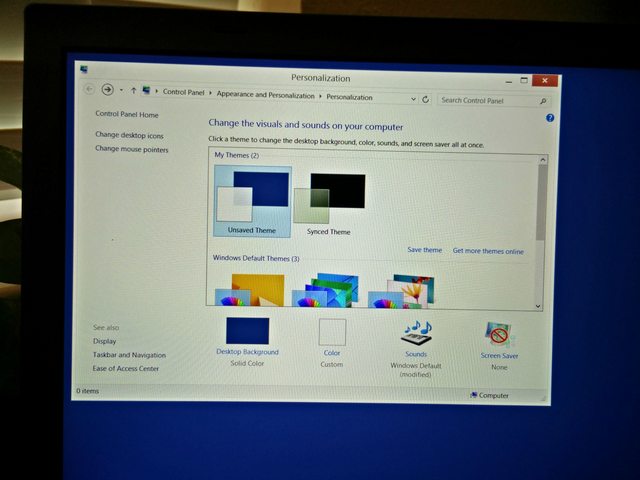The image size is (640, 480).
Task: Refresh the Personalization page
Action: coord(425,99)
